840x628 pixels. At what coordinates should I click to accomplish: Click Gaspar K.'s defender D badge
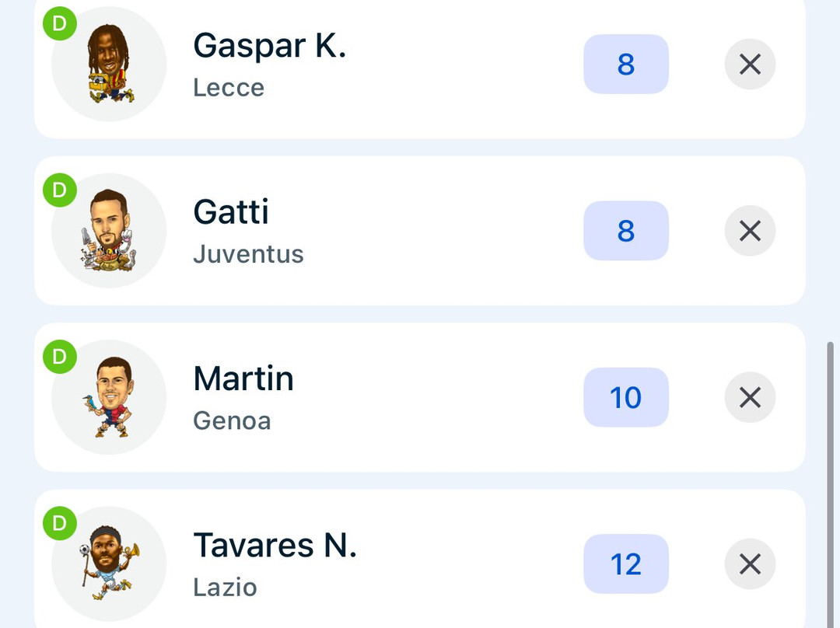[x=60, y=24]
